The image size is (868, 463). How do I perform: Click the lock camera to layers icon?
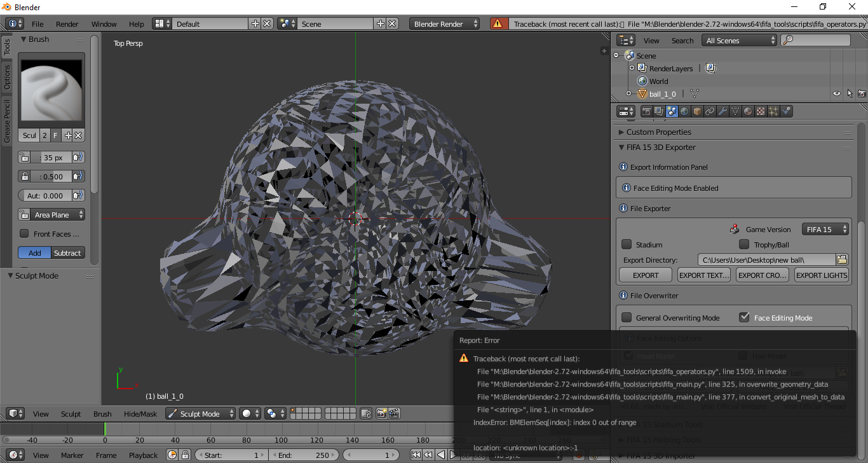pos(365,413)
